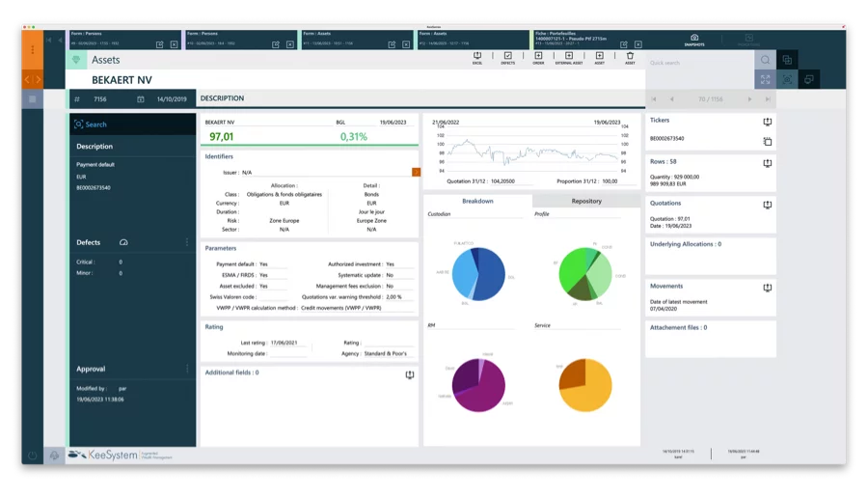Go to the next record arrow

(749, 98)
